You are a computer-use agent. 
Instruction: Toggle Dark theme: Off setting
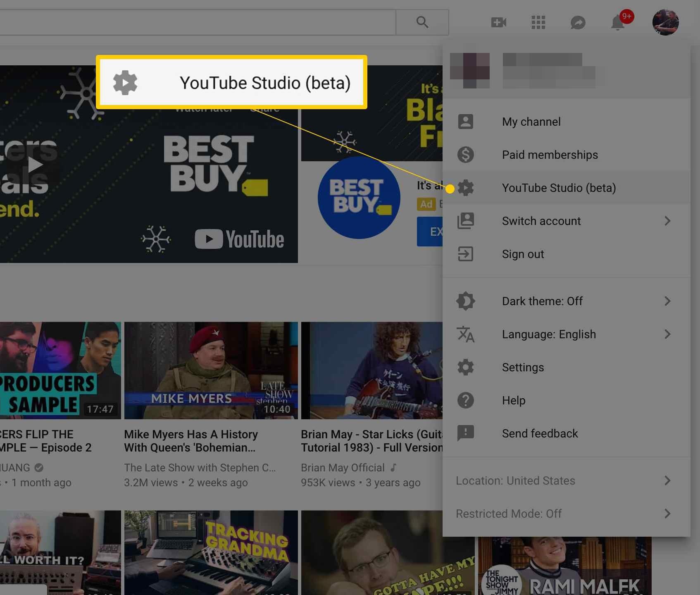542,301
